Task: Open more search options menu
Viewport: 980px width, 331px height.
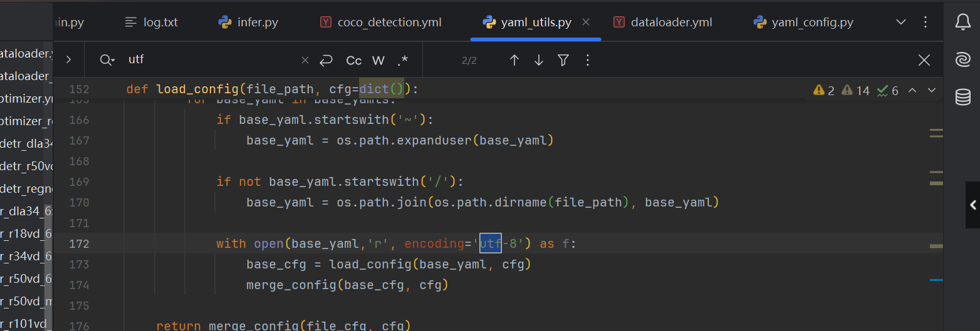Action: [x=587, y=60]
